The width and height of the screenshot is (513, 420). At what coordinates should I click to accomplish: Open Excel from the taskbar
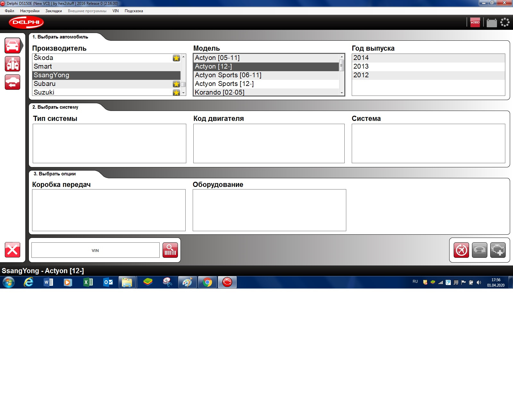coord(88,282)
